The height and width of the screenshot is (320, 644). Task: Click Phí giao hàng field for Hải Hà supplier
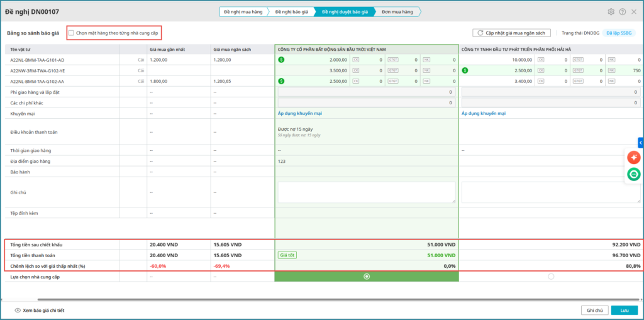551,92
